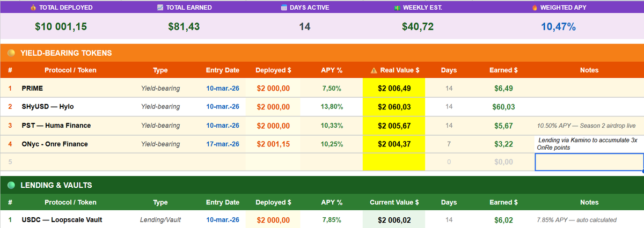644x228 pixels.
Task: Select the $81,43 total earned value
Action: (x=184, y=26)
